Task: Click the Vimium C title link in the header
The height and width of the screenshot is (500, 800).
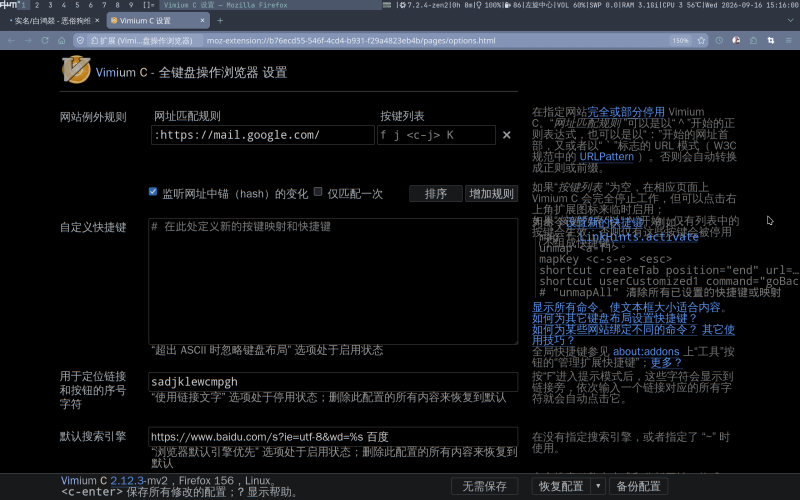Action: 121,72
